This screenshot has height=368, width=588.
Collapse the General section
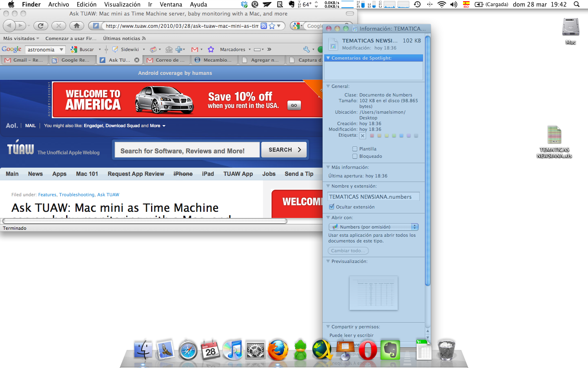(x=328, y=86)
